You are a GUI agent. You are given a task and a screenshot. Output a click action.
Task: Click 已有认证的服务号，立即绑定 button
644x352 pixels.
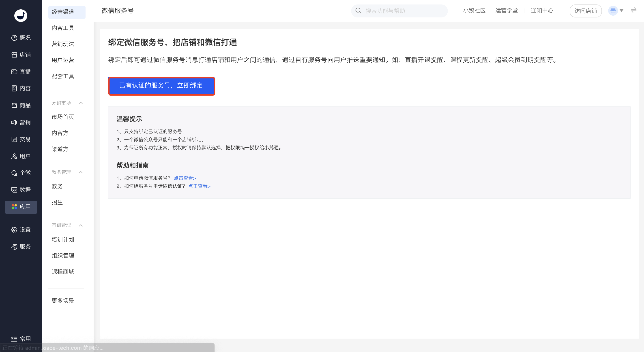click(x=161, y=86)
